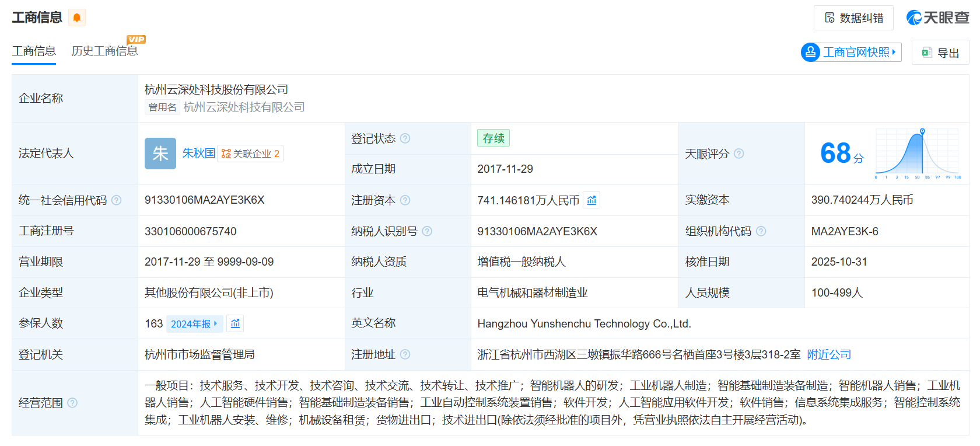980x446 pixels.
Task: Click help icon beside 纳税人识别号
Action: (x=427, y=231)
